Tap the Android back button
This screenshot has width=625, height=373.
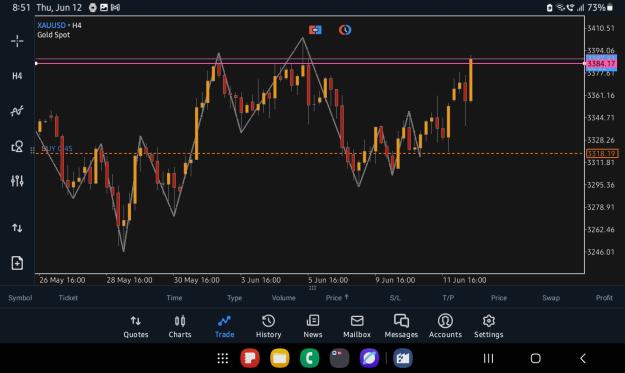(x=583, y=358)
